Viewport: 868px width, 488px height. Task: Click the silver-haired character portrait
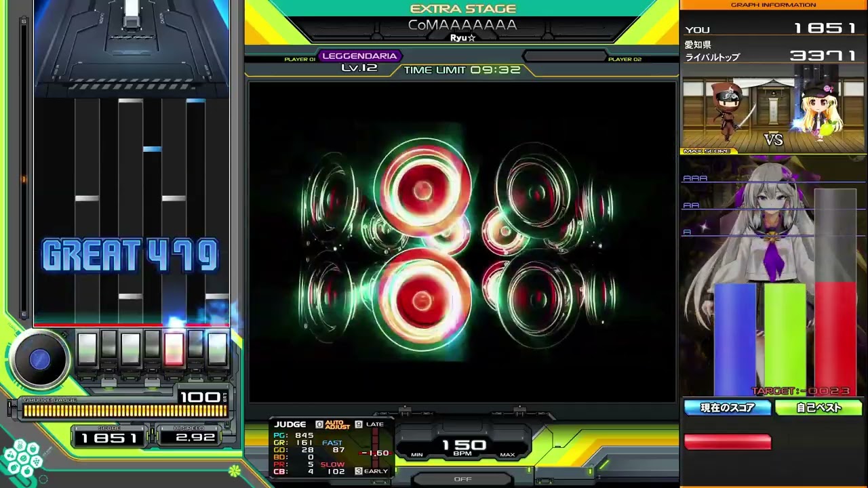(x=773, y=271)
